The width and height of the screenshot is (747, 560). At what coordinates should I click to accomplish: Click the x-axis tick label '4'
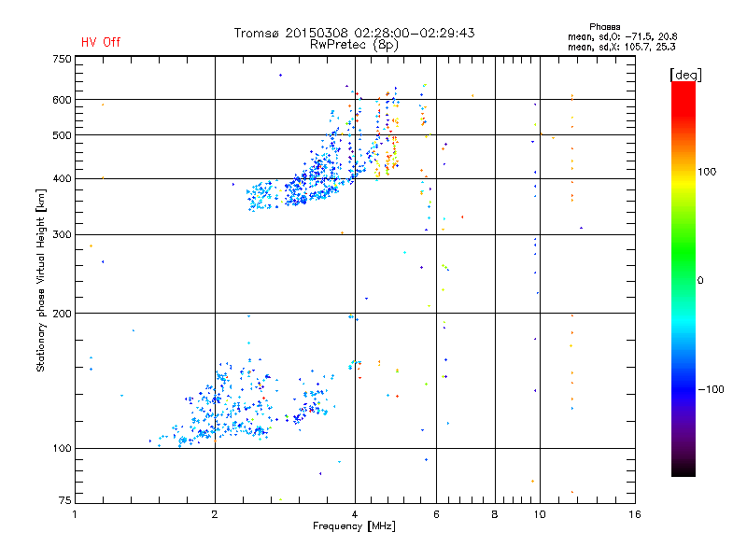click(x=355, y=514)
